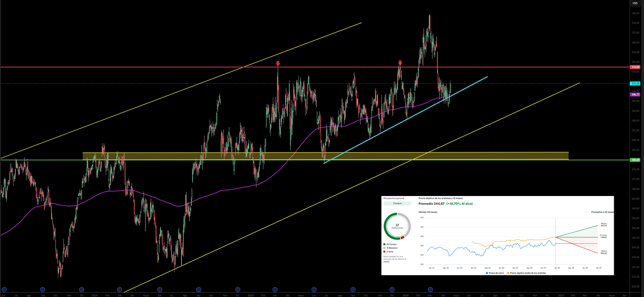644x297 pixels.
Task: Click the green 'Compra' rating badge
Action: point(397,204)
